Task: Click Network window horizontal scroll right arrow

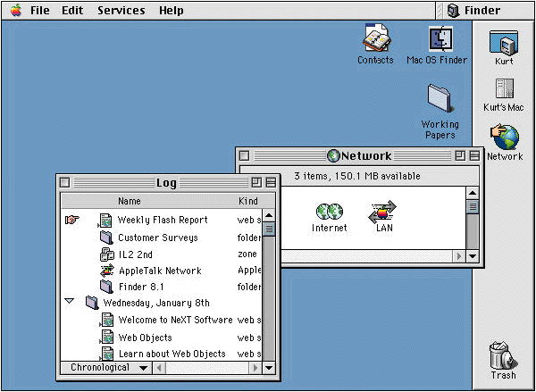Action: pyautogui.click(x=459, y=256)
